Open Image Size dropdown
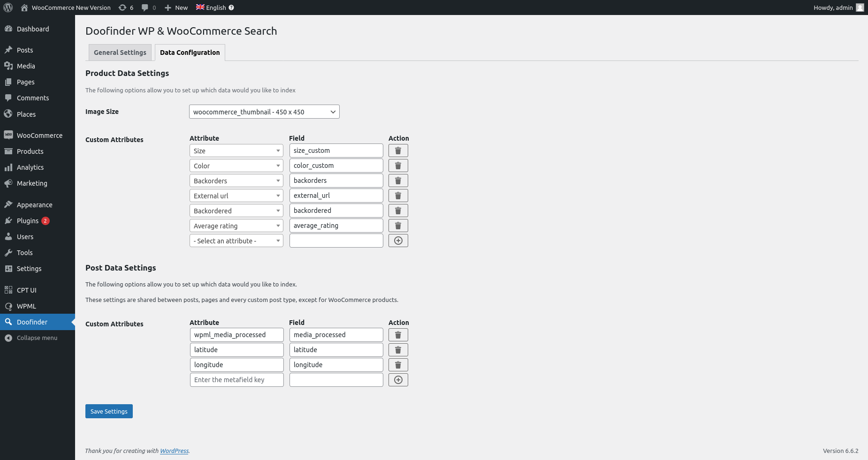The image size is (868, 460). [x=264, y=112]
